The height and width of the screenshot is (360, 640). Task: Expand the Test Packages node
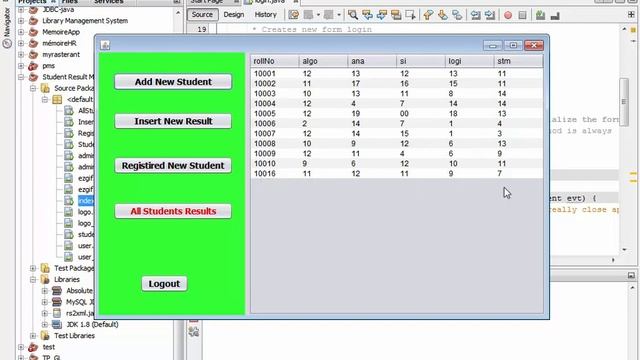(x=33, y=268)
